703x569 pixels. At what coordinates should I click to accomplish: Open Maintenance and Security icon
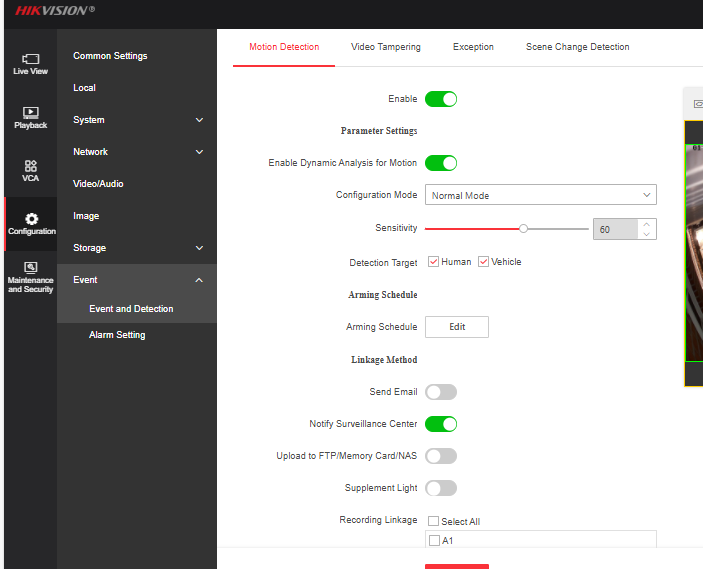[x=30, y=277]
